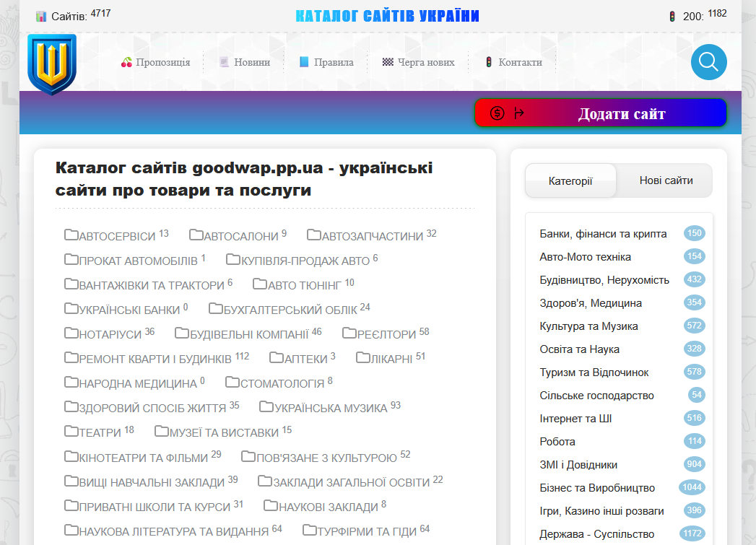Open the Робота category
The height and width of the screenshot is (545, 756).
pos(557,442)
